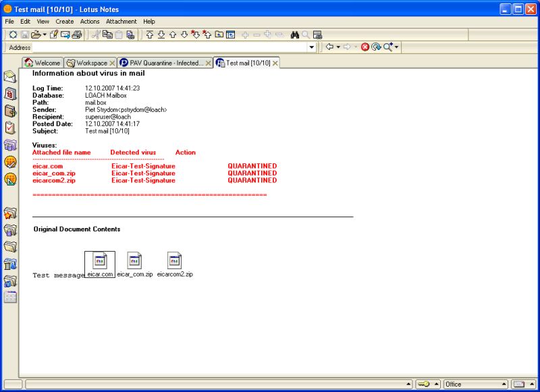Click sender text Piet Strydom<pstrydom@loach>
Screen dimensions: 540x392
(x=126, y=110)
